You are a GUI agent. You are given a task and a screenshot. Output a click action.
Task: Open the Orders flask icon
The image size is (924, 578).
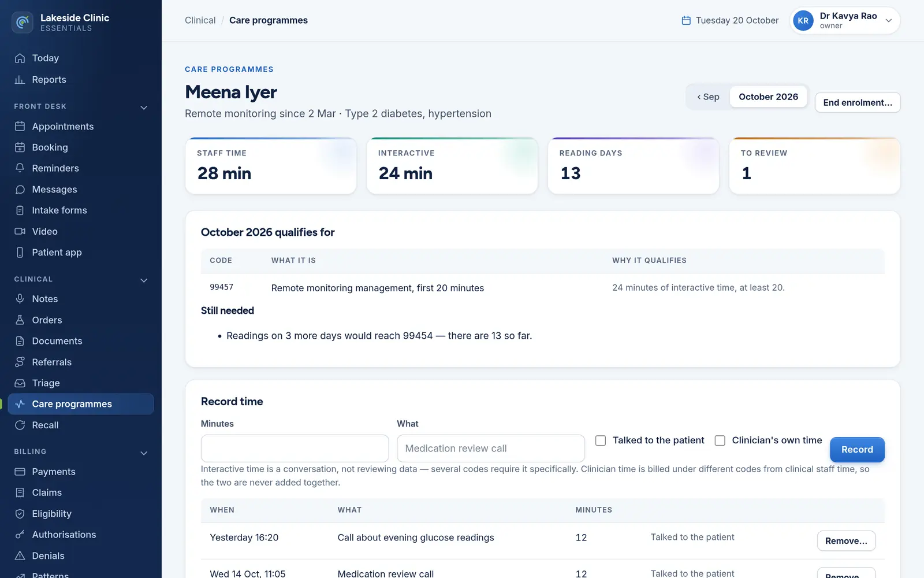[20, 320]
